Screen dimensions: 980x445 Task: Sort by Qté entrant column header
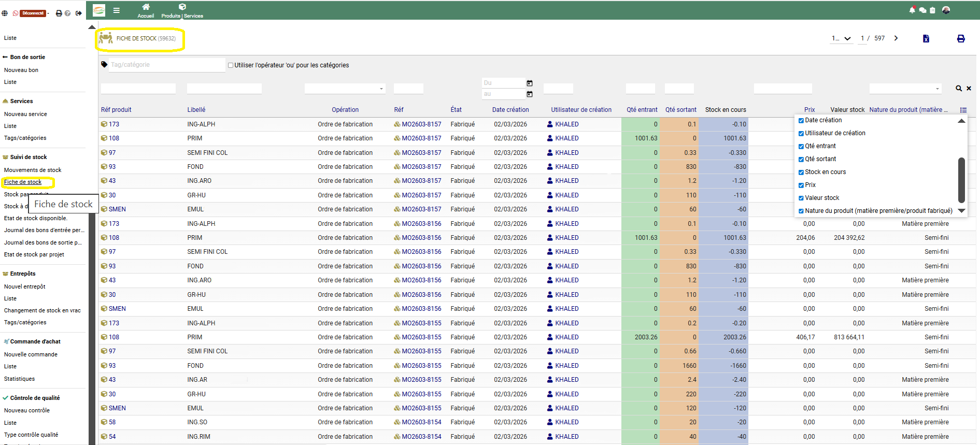tap(642, 110)
